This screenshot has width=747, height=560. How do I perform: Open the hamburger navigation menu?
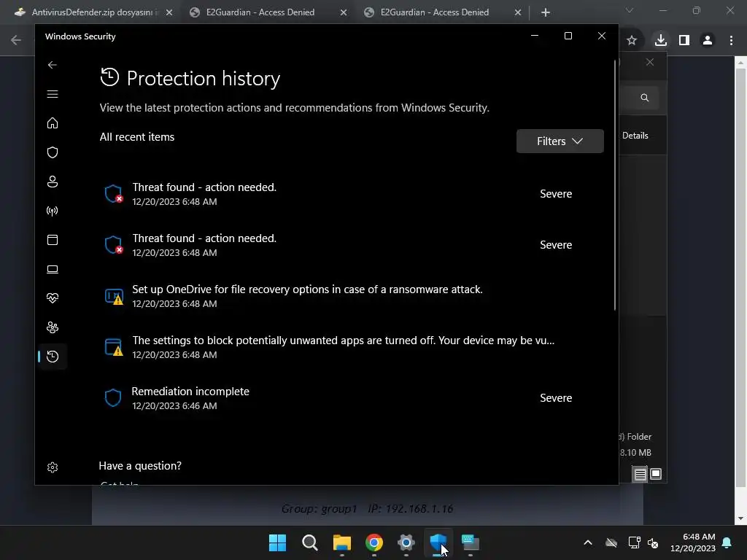[x=53, y=94]
